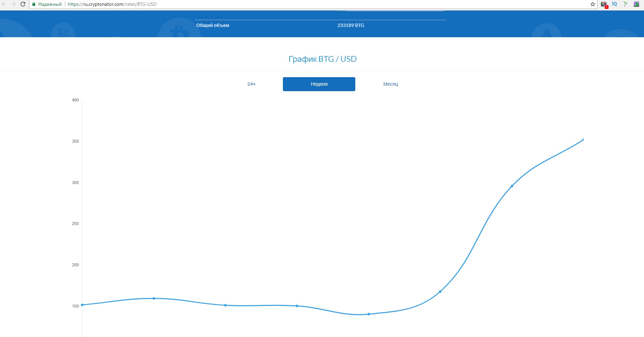This screenshot has width=644, height=337.
Task: Focus the address bar URL
Action: [112, 4]
